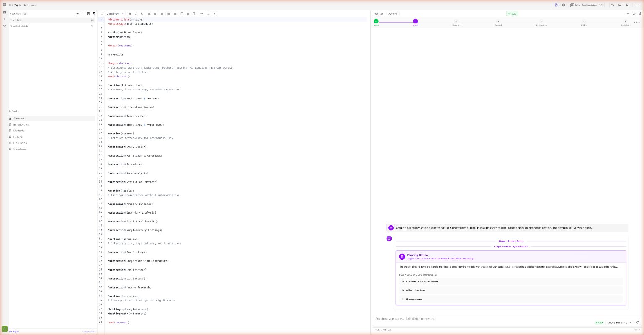The image size is (644, 335).
Task: Place cursor on line 1 documentclass
Action: point(125,19)
